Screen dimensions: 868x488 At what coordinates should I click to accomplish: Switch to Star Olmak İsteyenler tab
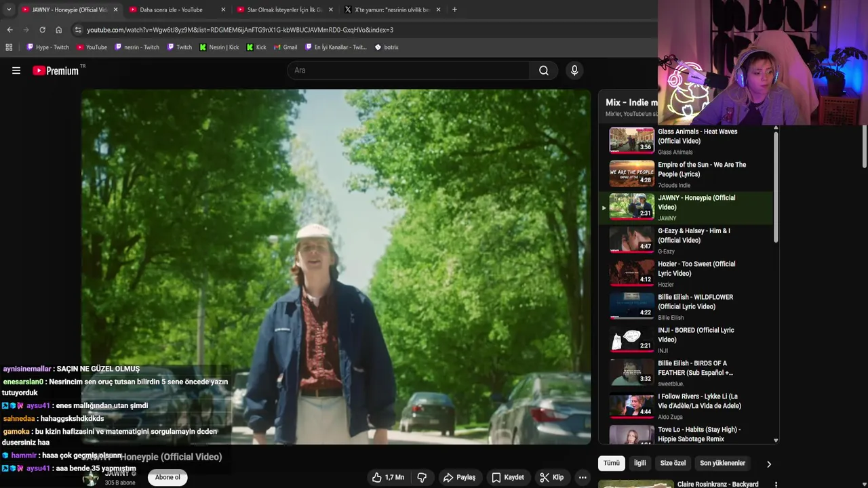(x=284, y=9)
